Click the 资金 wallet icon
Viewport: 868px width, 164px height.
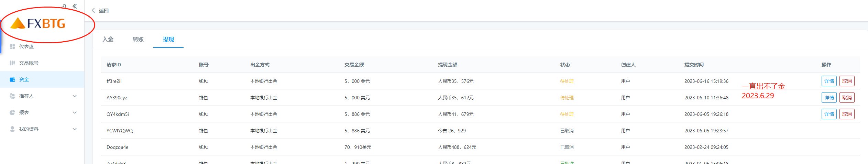click(12, 79)
